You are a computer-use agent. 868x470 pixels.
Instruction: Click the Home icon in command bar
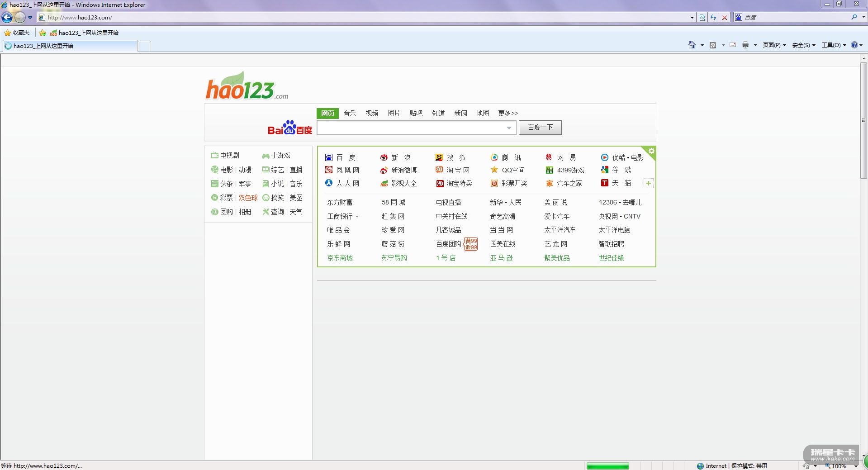692,45
